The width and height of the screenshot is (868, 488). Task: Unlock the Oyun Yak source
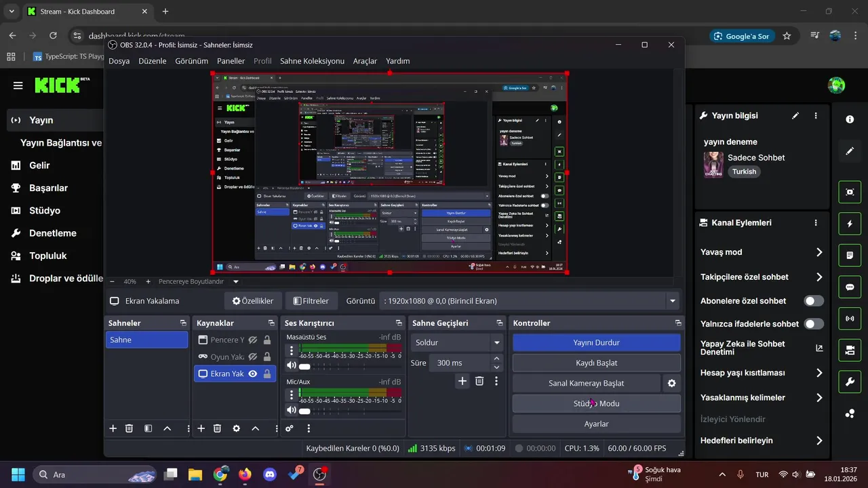pos(267,357)
